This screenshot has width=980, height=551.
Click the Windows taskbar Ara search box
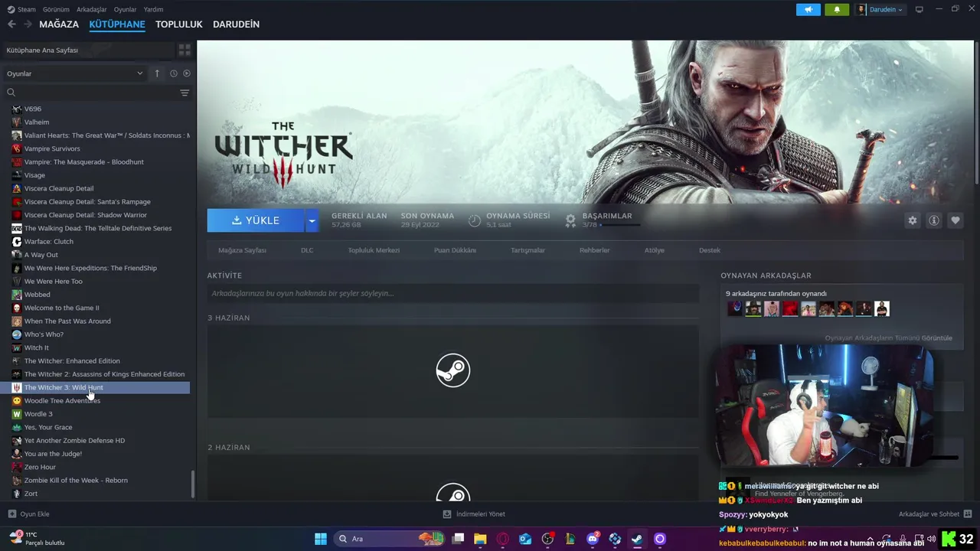pyautogui.click(x=390, y=539)
